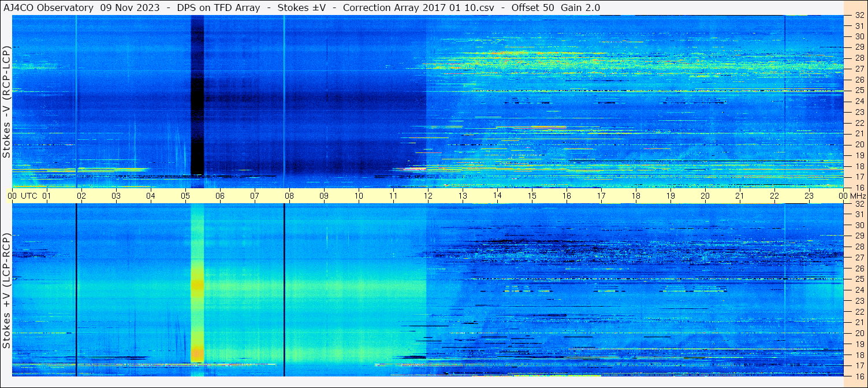868x388 pixels.
Task: Click the 23 hour marker on time axis
Action: pyautogui.click(x=809, y=196)
